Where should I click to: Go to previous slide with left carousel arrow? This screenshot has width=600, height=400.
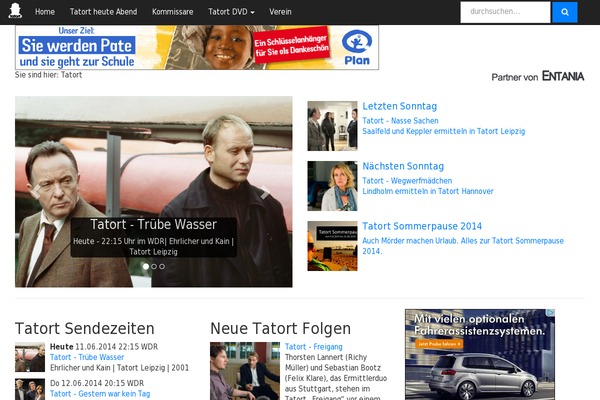pos(36,191)
